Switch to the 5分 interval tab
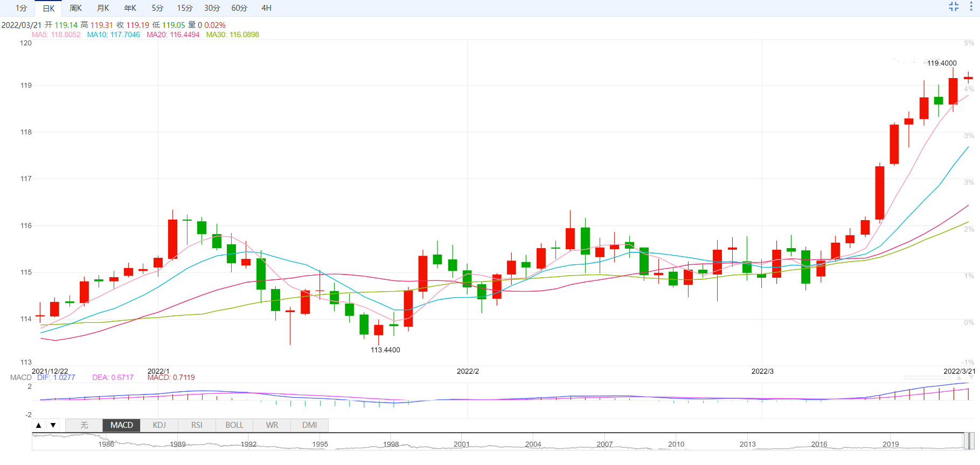 pyautogui.click(x=157, y=8)
